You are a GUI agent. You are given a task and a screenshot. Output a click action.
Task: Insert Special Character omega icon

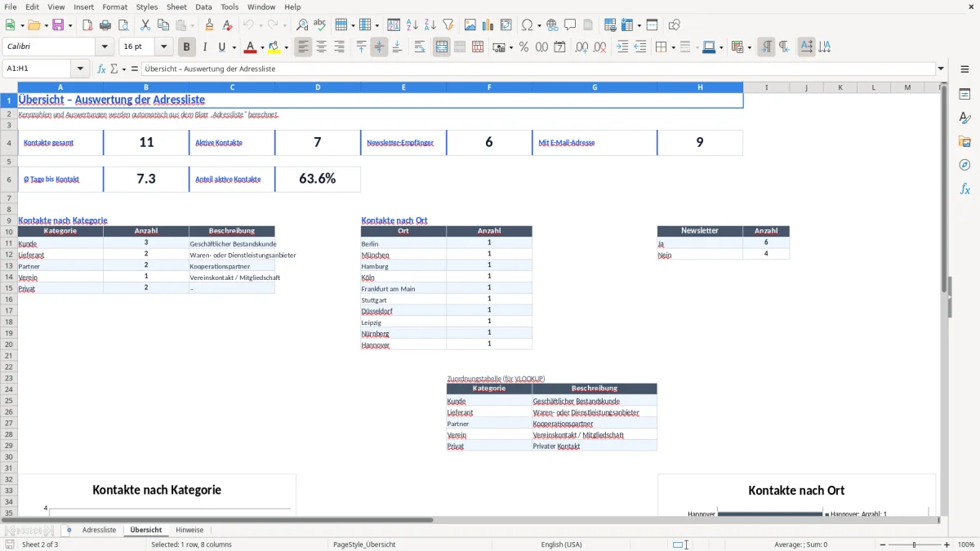coord(528,25)
